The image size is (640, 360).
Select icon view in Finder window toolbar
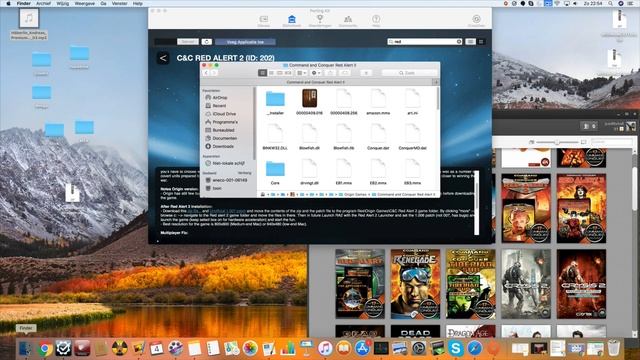coord(262,73)
